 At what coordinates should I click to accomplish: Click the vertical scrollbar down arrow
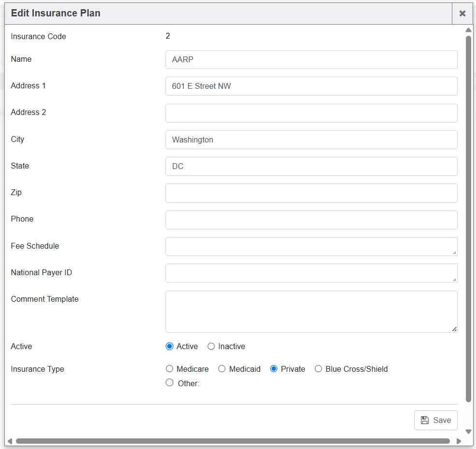(468, 431)
